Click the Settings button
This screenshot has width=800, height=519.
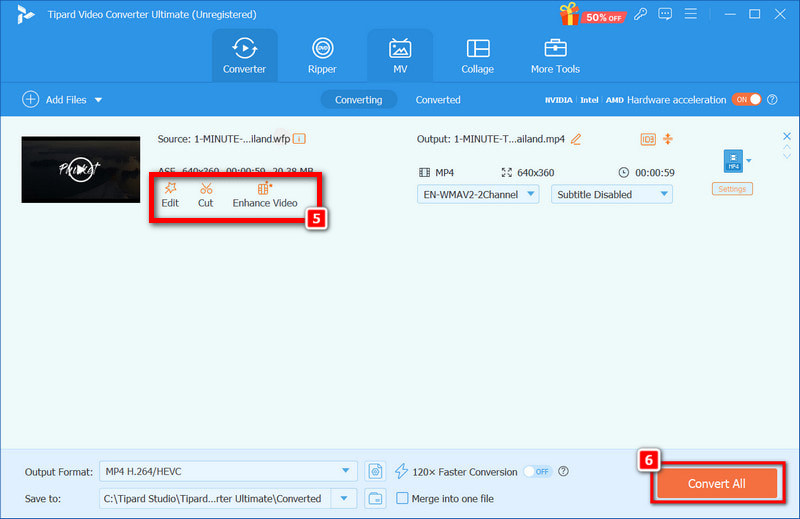point(732,189)
